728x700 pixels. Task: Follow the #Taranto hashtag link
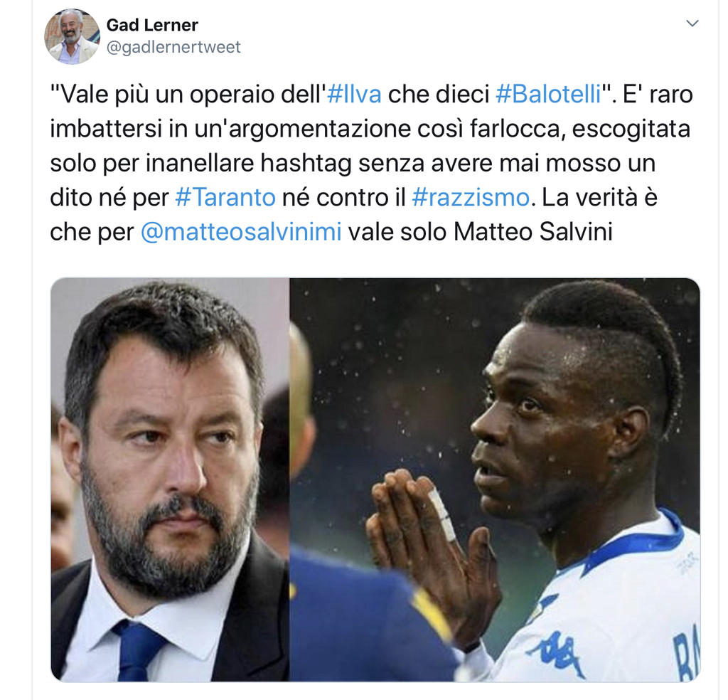(225, 198)
